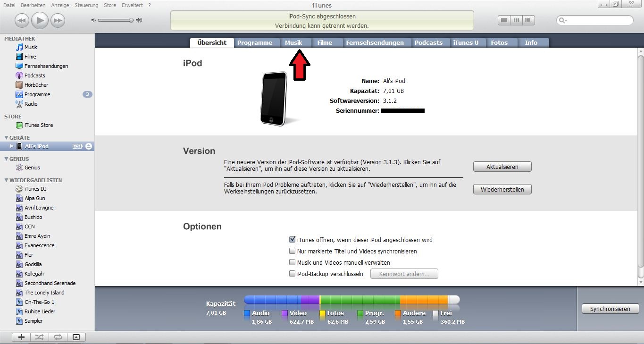
Task: Open the Erweitert menu
Action: (x=132, y=5)
